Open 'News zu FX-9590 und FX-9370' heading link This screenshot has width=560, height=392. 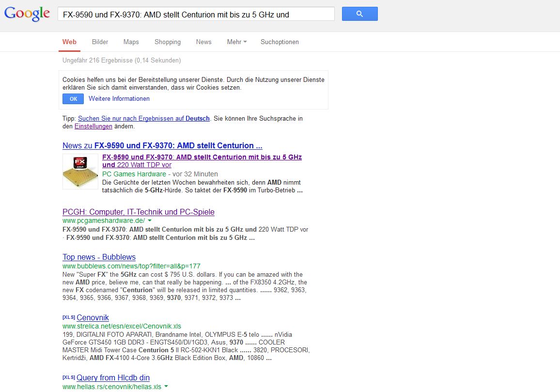pyautogui.click(x=162, y=145)
